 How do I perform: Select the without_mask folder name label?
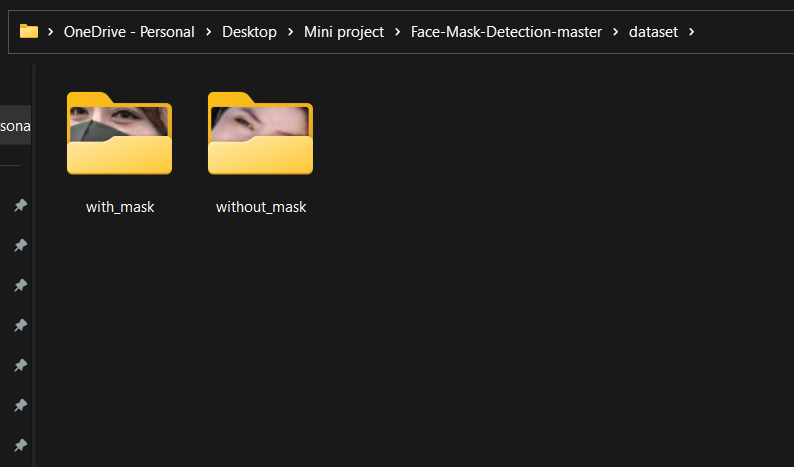(x=261, y=207)
